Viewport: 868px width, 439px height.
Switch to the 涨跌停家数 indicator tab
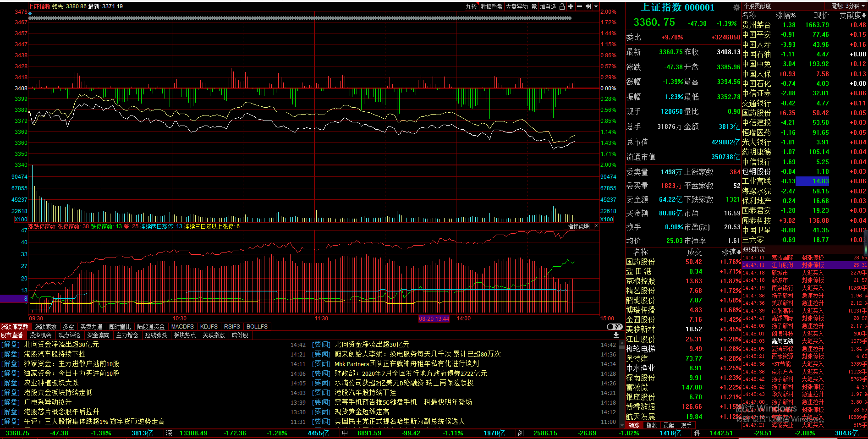[15, 327]
